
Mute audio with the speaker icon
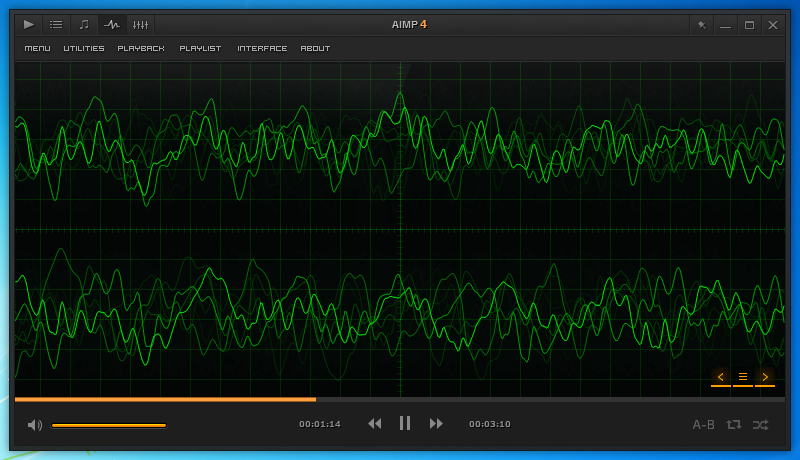35,425
